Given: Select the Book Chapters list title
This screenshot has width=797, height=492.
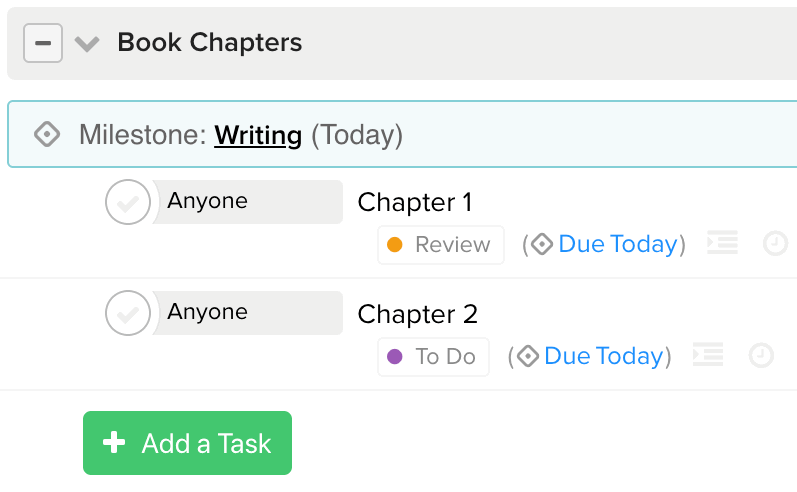Looking at the screenshot, I should pyautogui.click(x=209, y=43).
